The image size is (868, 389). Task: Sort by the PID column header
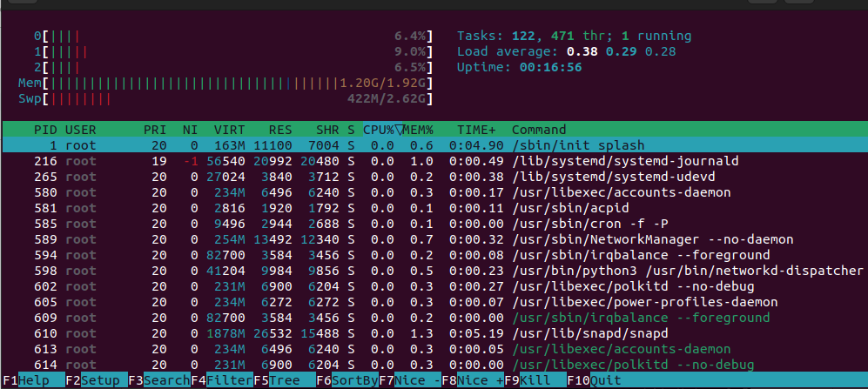pos(45,130)
